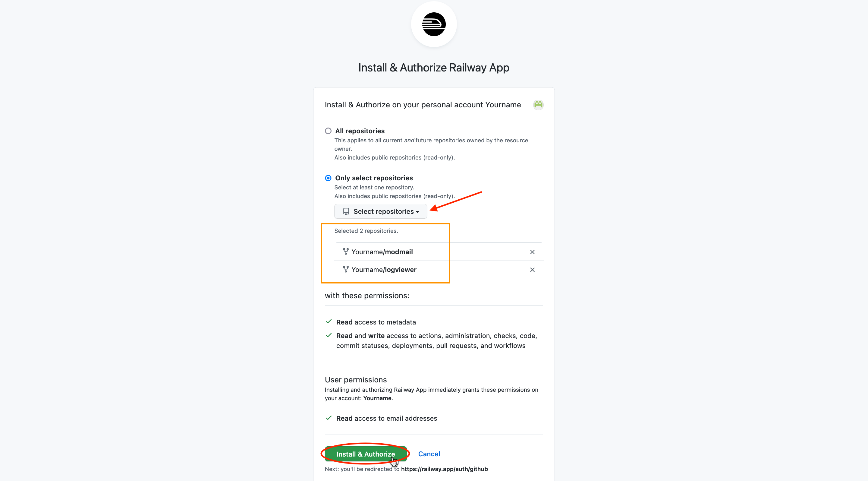The image size is (868, 481).
Task: Remove Yourname/modmail using its X icon
Action: click(x=532, y=252)
